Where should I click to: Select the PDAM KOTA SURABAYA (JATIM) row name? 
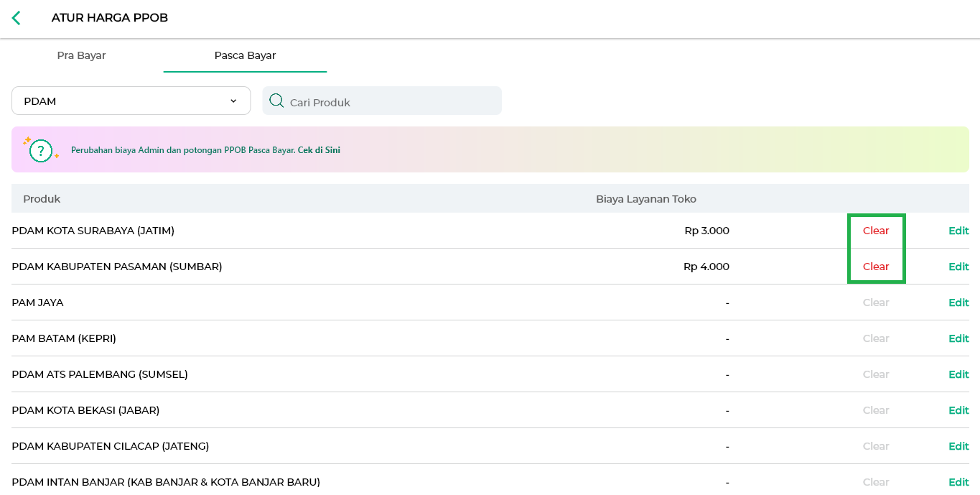93,231
